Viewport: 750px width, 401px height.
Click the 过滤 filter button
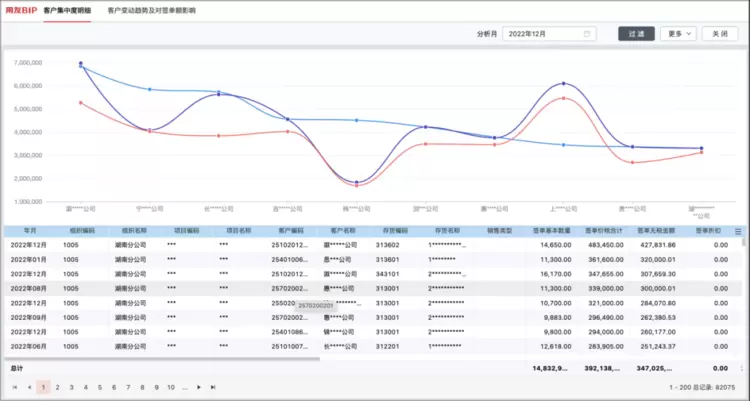[x=636, y=34]
